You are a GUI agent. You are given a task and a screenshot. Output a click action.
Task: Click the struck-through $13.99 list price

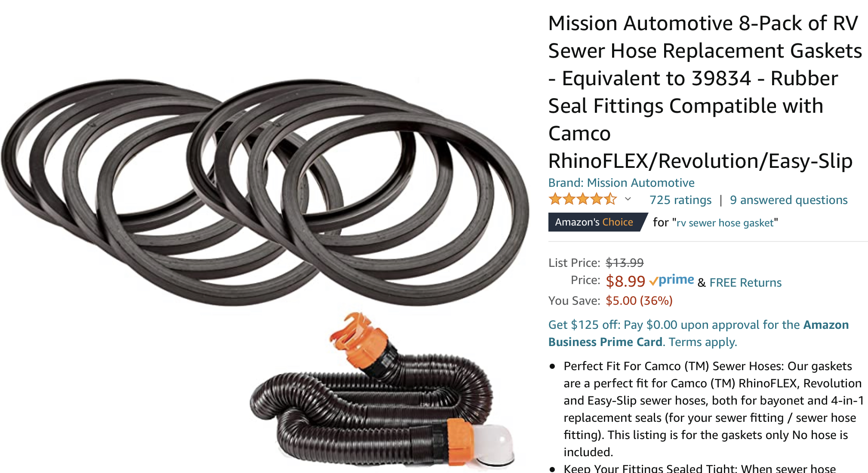pos(625,263)
